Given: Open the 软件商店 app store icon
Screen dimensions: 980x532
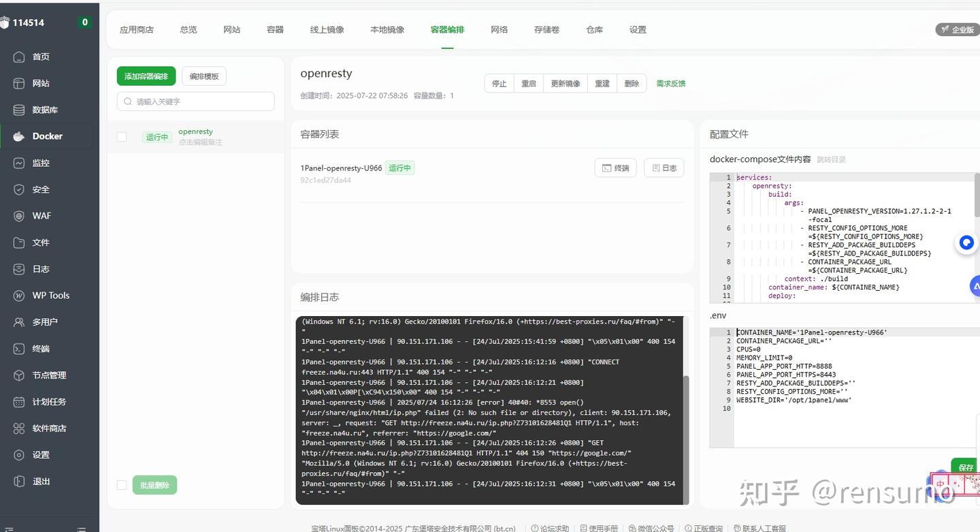Looking at the screenshot, I should (x=19, y=428).
